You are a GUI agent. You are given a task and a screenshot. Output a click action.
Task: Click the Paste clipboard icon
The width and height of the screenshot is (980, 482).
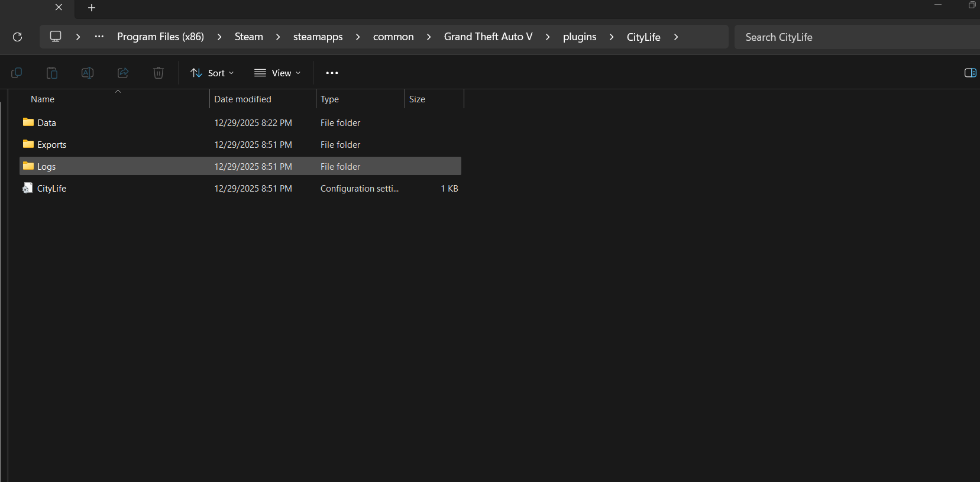click(52, 73)
